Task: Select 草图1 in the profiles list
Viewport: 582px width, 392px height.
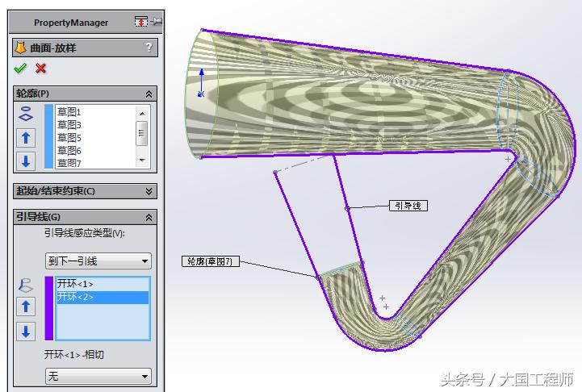Action: click(x=69, y=111)
